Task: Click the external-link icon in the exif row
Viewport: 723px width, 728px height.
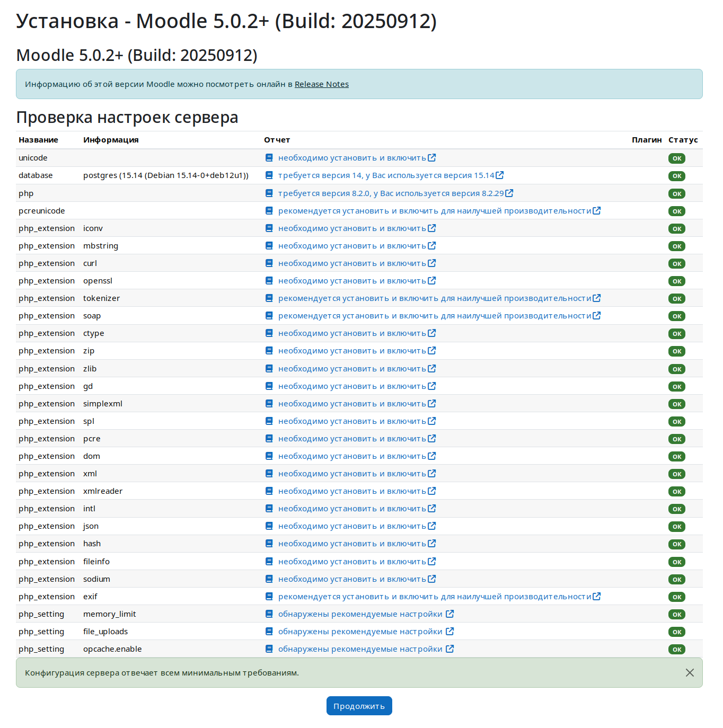Action: 597,596
